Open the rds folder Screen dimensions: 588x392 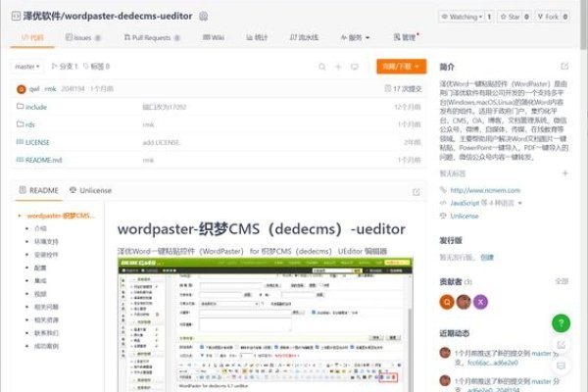coord(30,124)
